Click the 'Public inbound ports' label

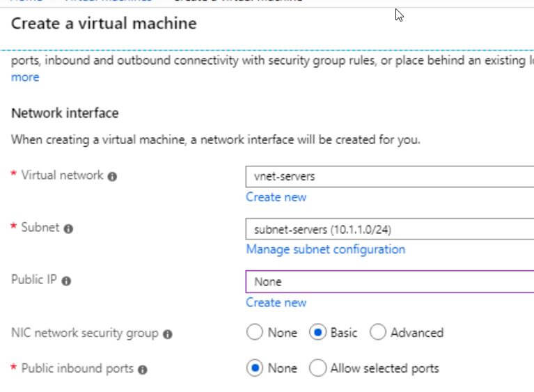point(77,368)
